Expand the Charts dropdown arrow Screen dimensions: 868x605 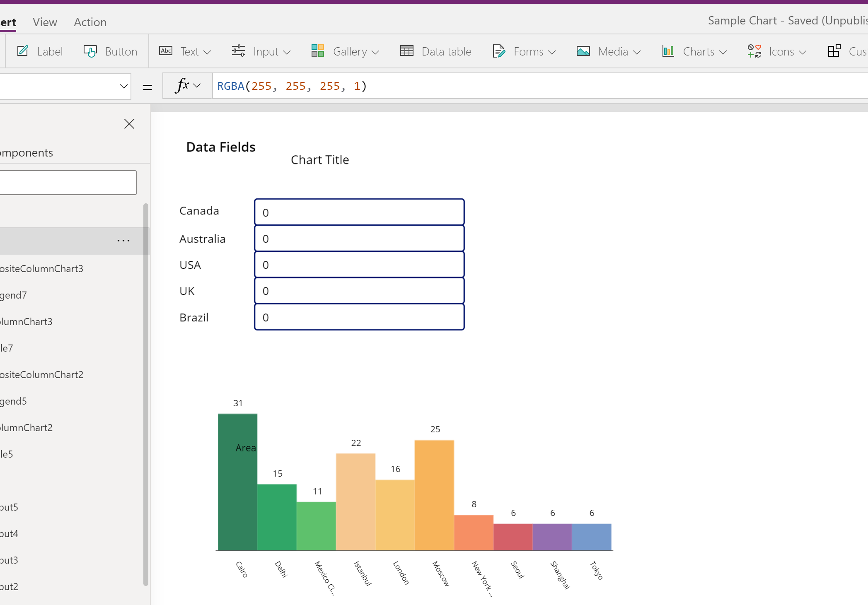(723, 52)
